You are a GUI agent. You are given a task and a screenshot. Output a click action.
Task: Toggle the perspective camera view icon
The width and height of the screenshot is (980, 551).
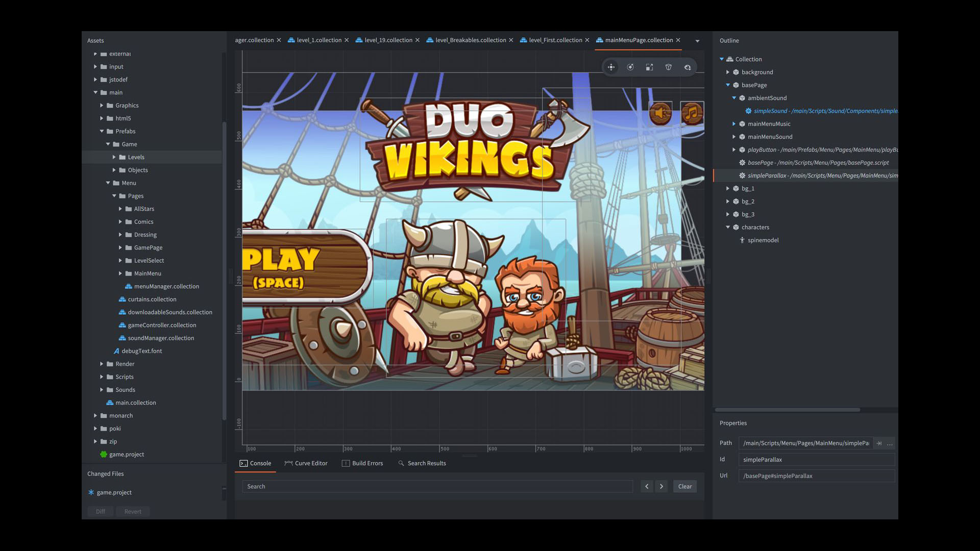(x=669, y=67)
